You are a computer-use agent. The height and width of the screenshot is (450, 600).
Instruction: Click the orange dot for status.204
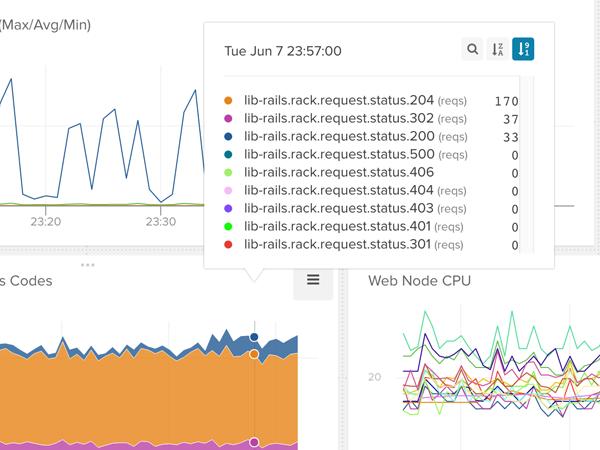click(x=228, y=100)
